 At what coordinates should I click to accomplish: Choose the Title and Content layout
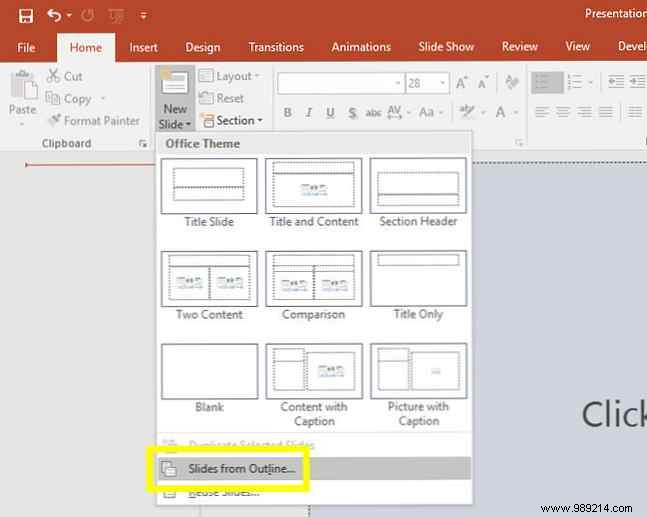(314, 193)
